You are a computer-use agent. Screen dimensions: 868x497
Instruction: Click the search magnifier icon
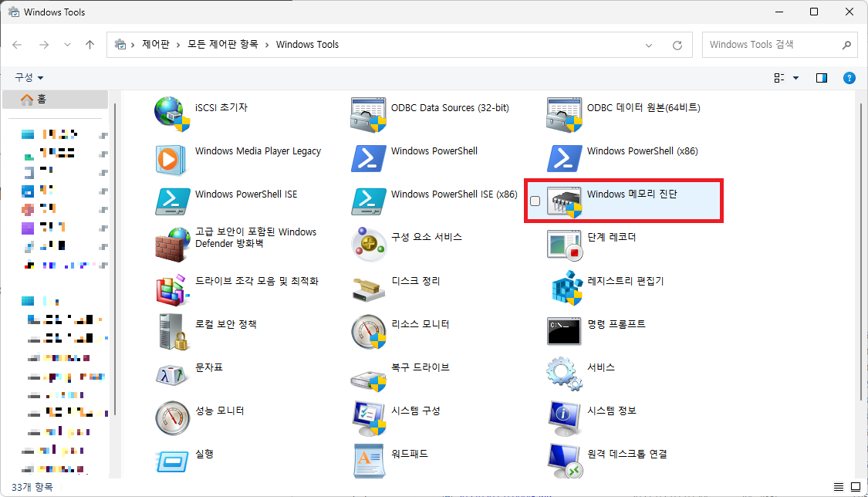pos(846,45)
